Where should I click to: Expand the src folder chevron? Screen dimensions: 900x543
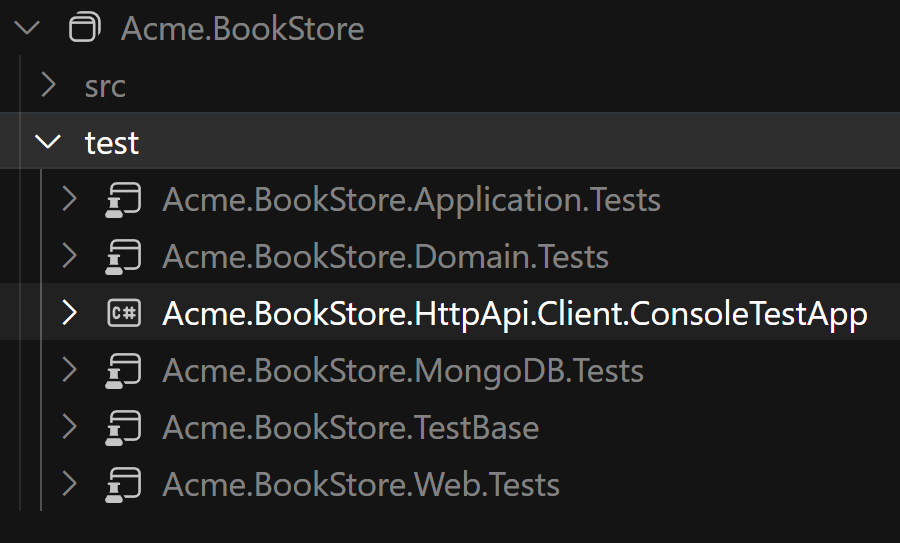49,85
